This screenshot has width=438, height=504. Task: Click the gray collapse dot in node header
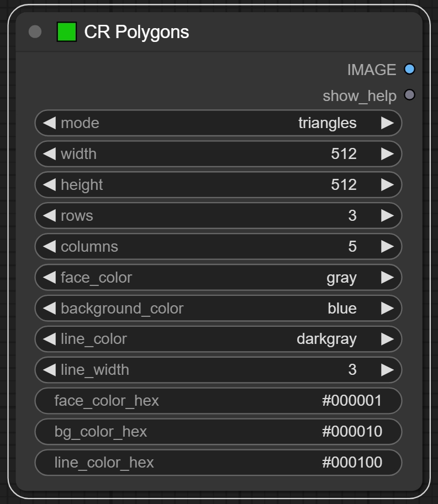pos(35,32)
